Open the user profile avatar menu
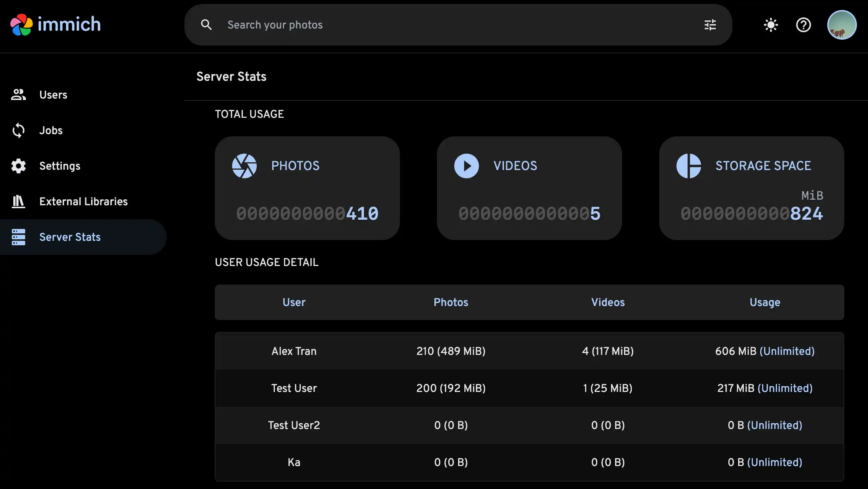 pyautogui.click(x=842, y=24)
